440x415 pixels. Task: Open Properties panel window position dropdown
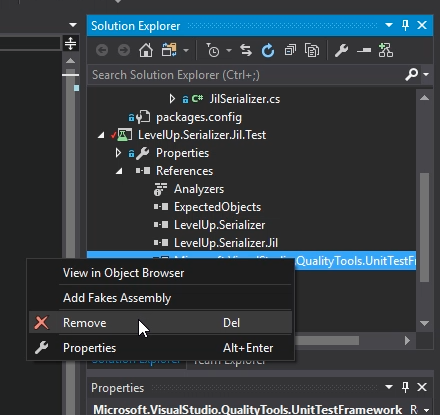pyautogui.click(x=389, y=387)
